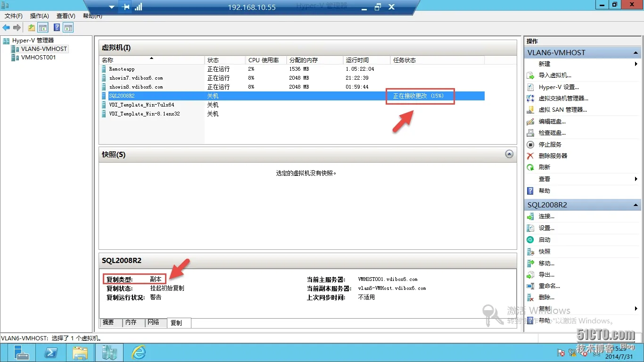This screenshot has height=362, width=644.
Task: Click the blue Help question mark toolbar icon
Action: [x=57, y=28]
